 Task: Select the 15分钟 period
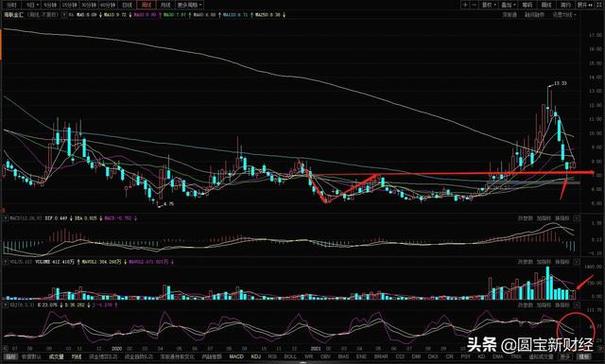(x=70, y=5)
